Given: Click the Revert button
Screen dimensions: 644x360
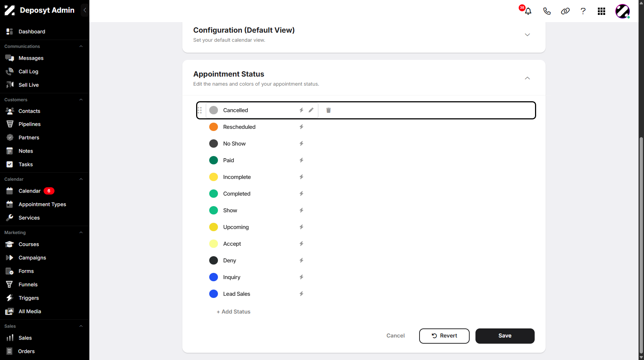Looking at the screenshot, I should (x=444, y=336).
